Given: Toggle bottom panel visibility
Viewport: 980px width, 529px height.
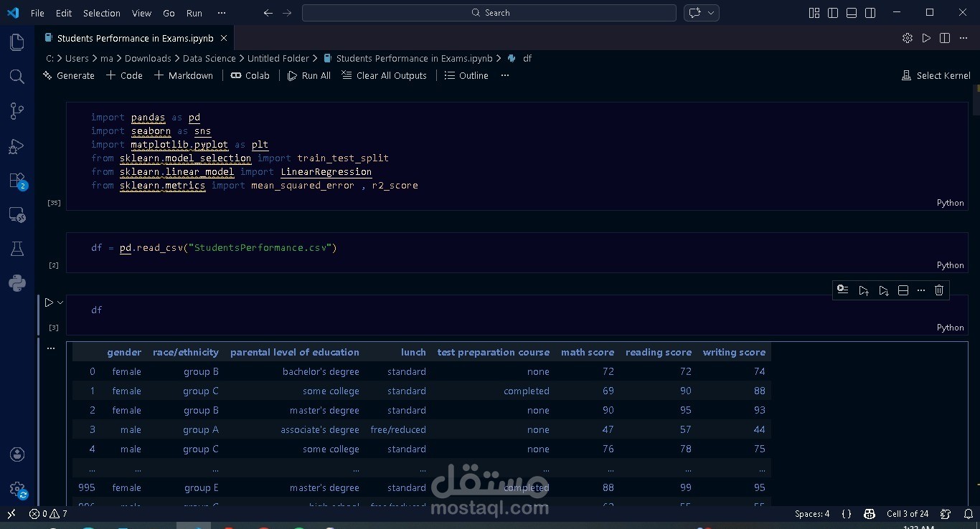Looking at the screenshot, I should (x=852, y=13).
